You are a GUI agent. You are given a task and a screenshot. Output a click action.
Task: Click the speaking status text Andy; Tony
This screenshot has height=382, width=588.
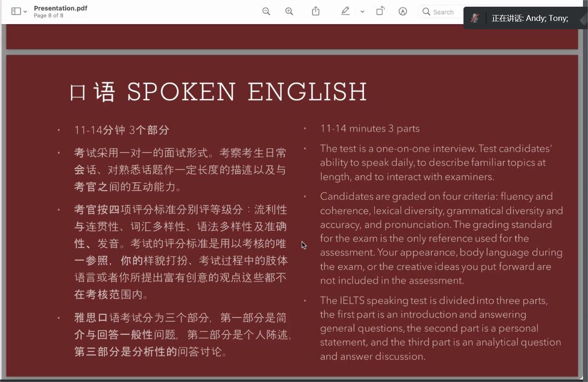pyautogui.click(x=530, y=18)
